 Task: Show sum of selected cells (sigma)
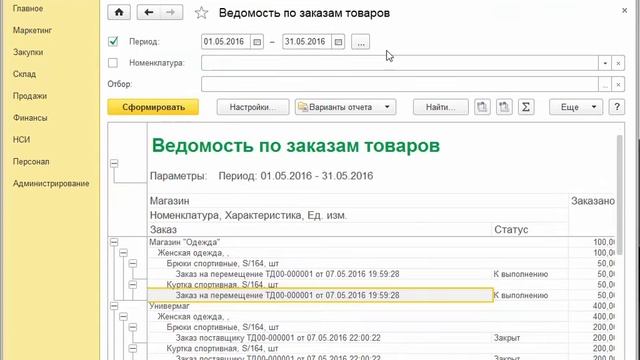526,107
